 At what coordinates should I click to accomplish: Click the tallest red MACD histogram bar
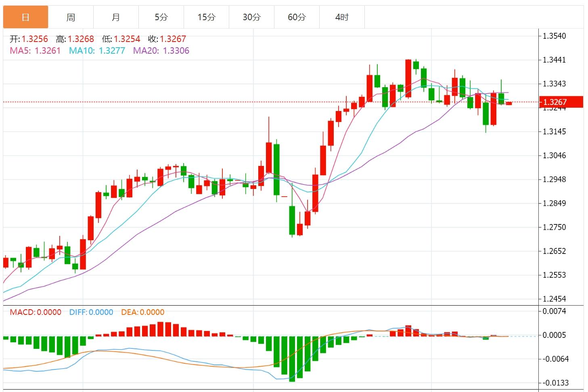pos(161,329)
